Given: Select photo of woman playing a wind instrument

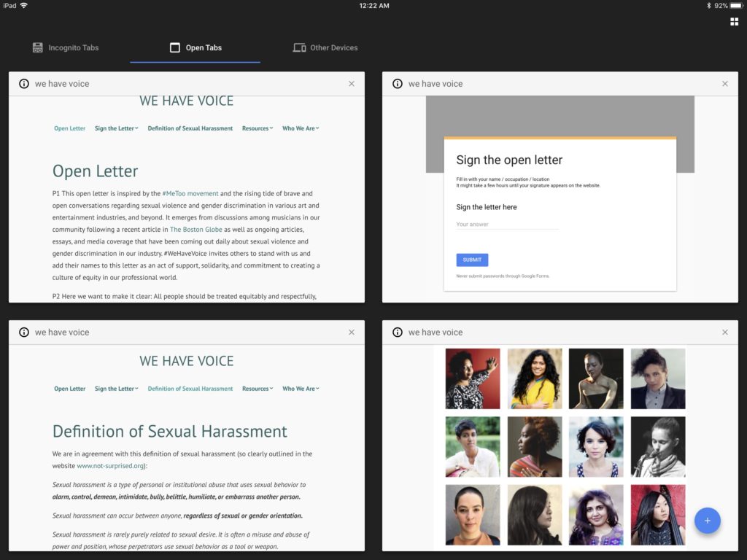Looking at the screenshot, I should pyautogui.click(x=658, y=447).
